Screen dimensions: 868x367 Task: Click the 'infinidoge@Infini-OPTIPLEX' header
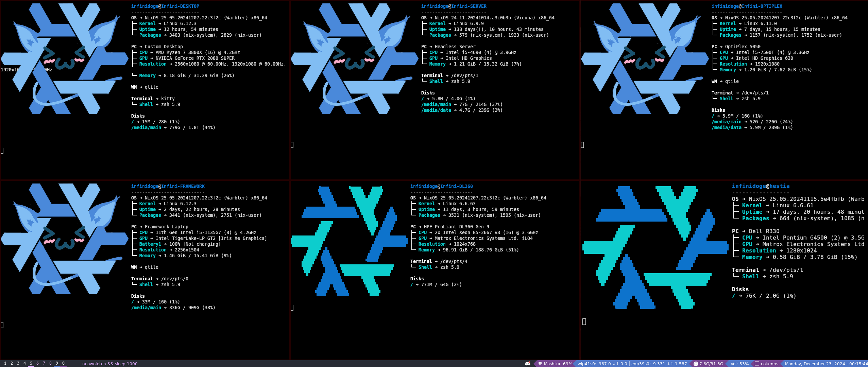click(x=747, y=6)
